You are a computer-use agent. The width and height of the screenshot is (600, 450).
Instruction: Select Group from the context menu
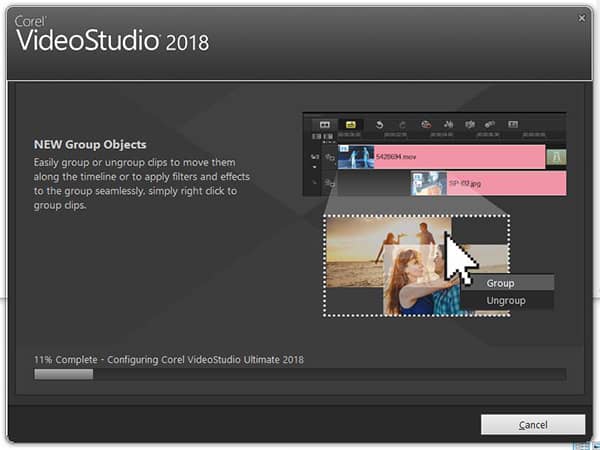coord(500,283)
